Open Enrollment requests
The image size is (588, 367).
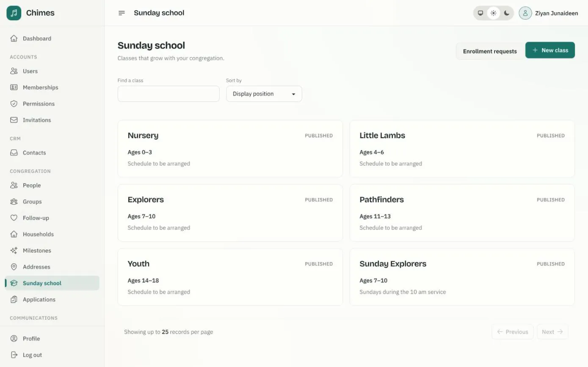490,51
